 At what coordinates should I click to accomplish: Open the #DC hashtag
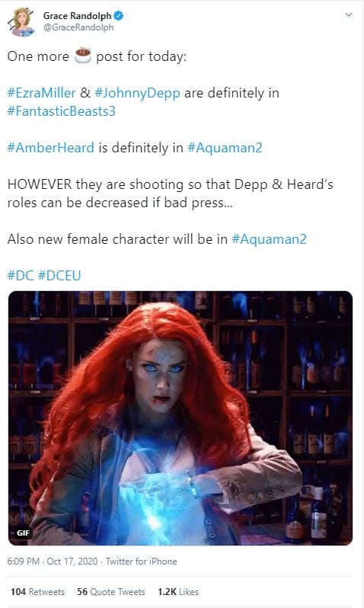tap(21, 276)
